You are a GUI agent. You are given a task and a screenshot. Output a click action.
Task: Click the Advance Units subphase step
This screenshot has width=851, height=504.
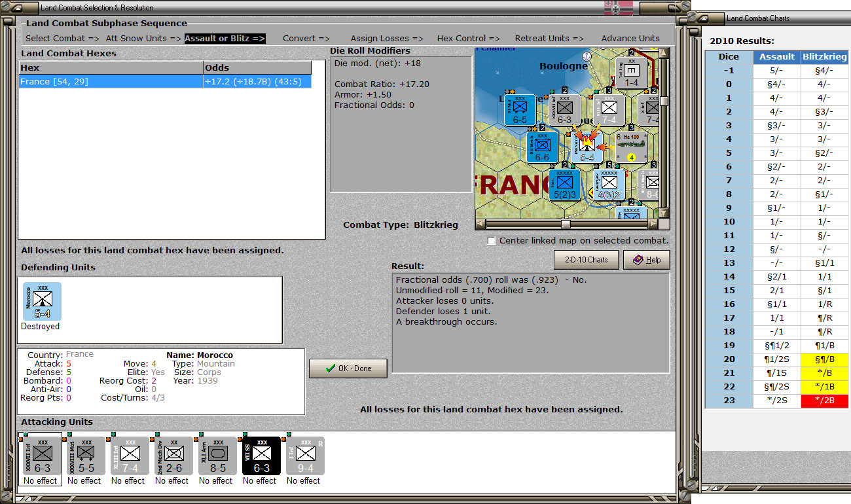(x=630, y=39)
